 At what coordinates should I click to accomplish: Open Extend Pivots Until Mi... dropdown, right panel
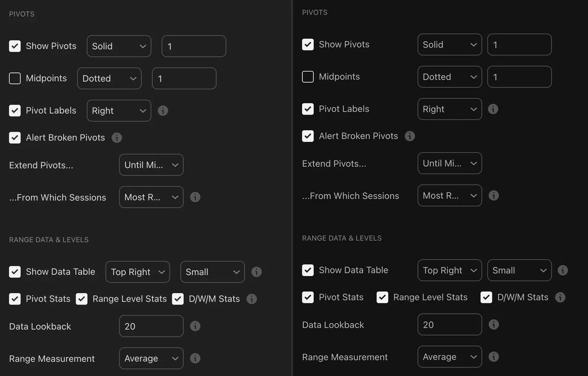click(450, 164)
